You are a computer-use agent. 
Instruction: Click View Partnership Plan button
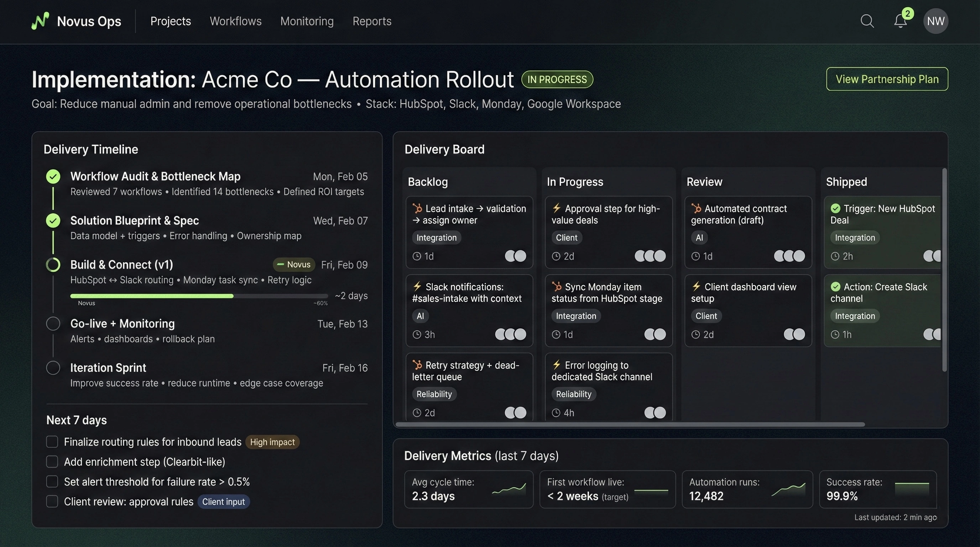coord(887,79)
